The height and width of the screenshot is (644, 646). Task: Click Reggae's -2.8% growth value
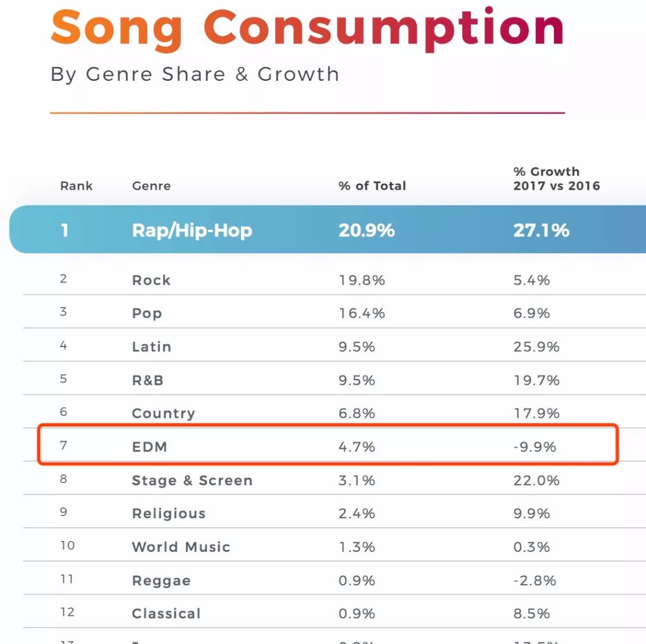pyautogui.click(x=534, y=581)
